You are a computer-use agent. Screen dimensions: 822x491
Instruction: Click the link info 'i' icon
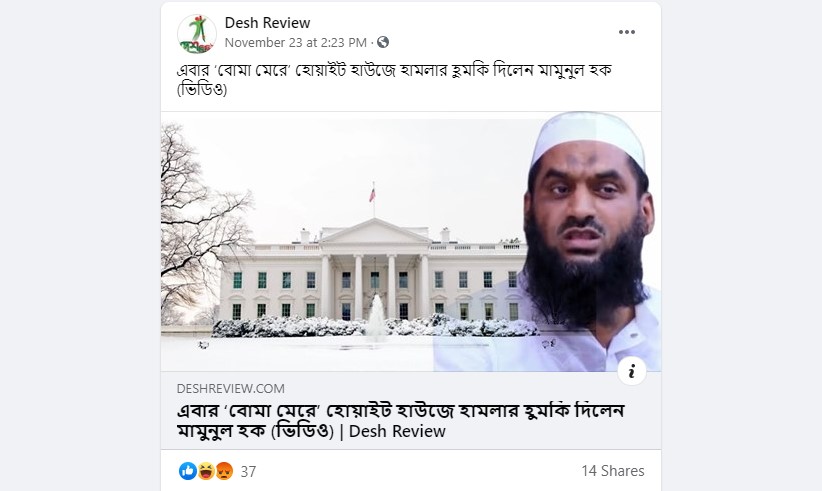[632, 371]
